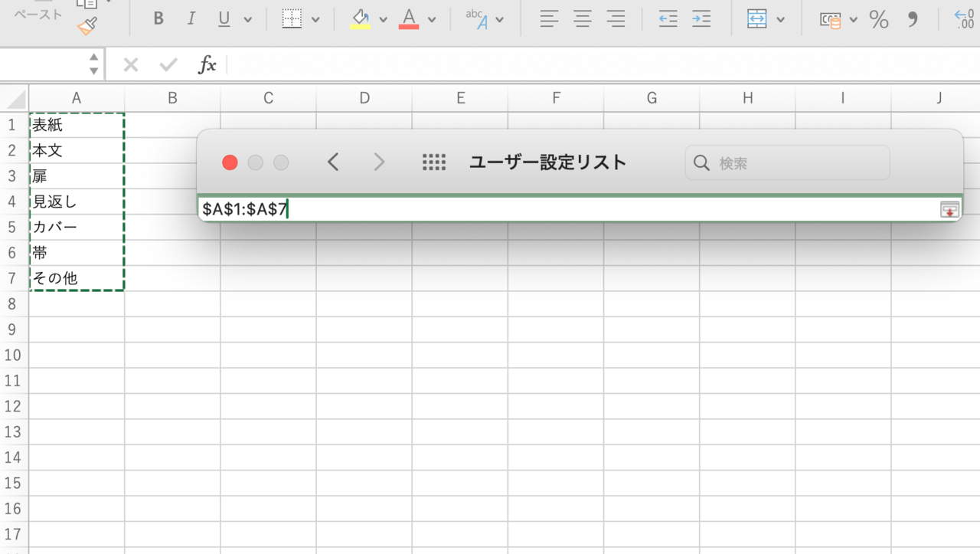Click the $A$1:$A$7 range input field
Viewport: 980px width, 554px height.
(567, 208)
